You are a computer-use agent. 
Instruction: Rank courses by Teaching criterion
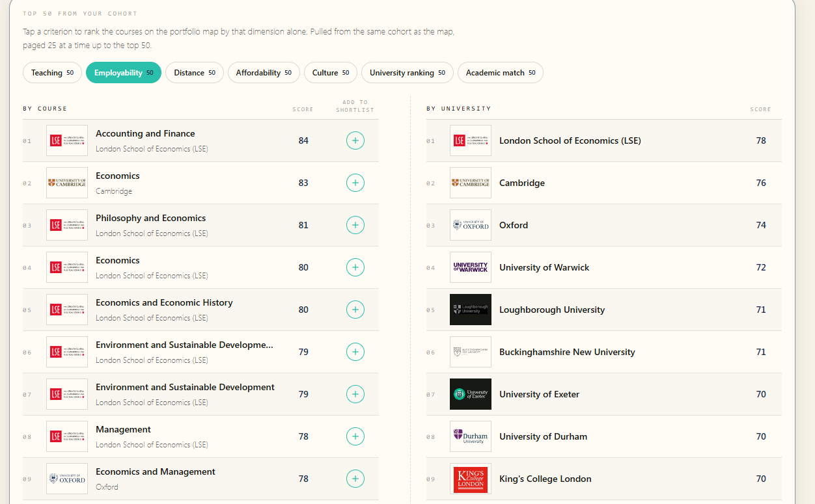(53, 73)
